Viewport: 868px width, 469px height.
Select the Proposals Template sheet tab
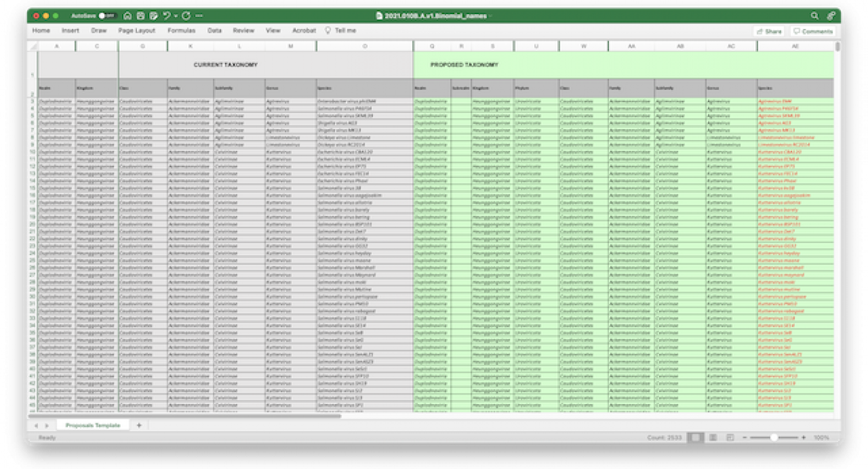(x=93, y=425)
